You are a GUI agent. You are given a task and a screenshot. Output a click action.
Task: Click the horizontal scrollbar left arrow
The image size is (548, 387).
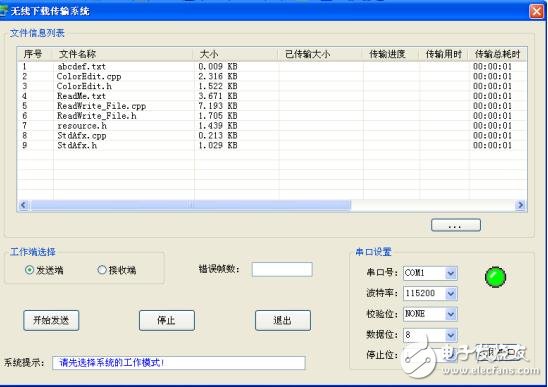(x=23, y=205)
